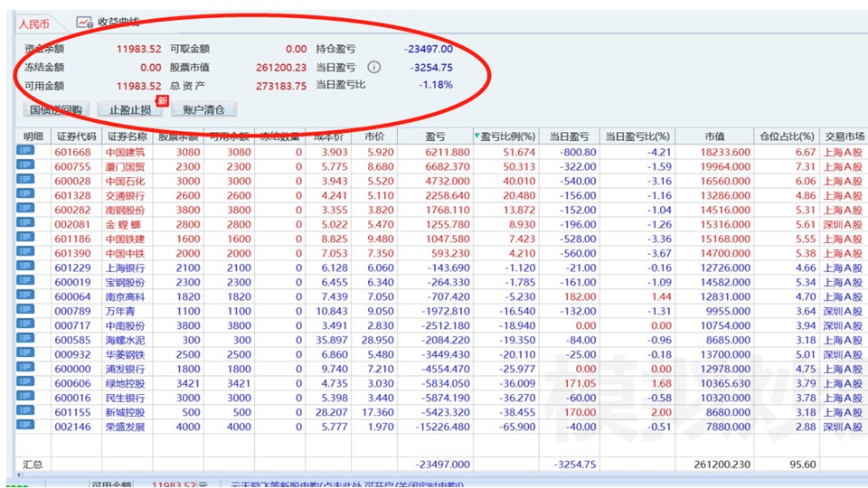Open detail icon for 600755 厦门国贸
The image size is (868, 488).
(25, 164)
